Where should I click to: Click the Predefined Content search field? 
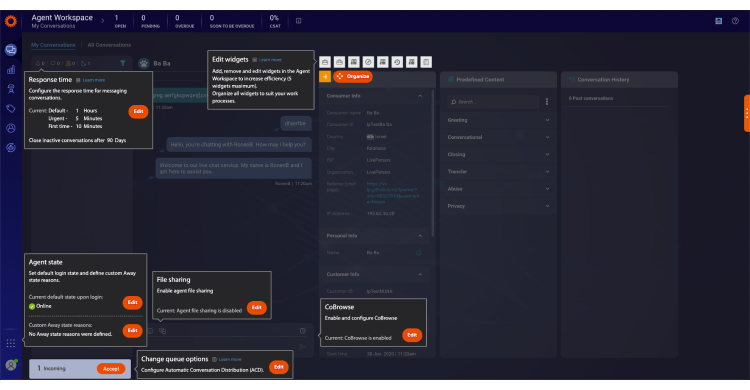point(493,102)
